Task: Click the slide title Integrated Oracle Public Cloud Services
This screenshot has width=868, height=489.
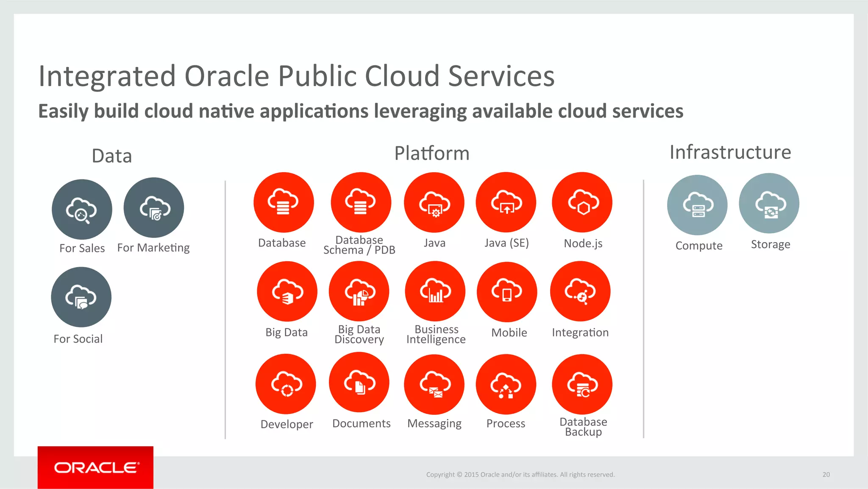Action: [296, 76]
